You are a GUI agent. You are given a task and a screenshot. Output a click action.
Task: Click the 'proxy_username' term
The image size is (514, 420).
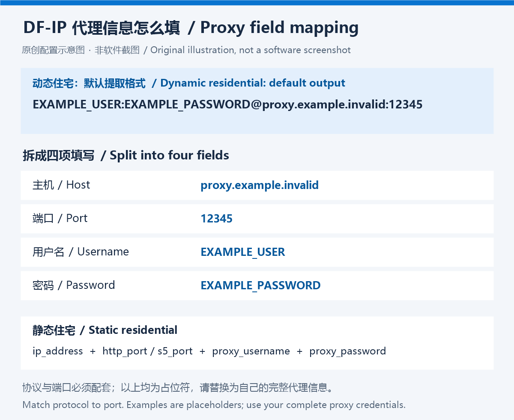point(251,351)
